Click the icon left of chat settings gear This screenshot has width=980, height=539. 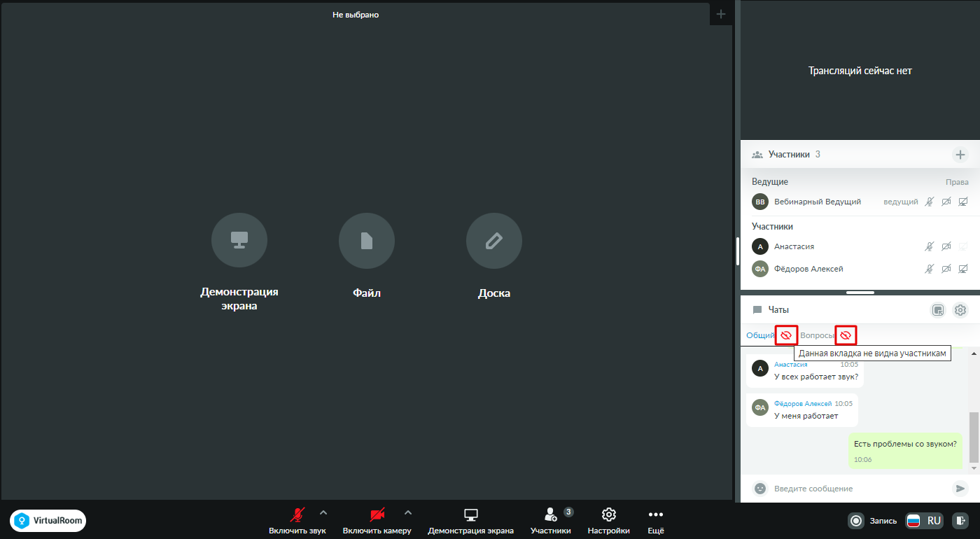(938, 310)
